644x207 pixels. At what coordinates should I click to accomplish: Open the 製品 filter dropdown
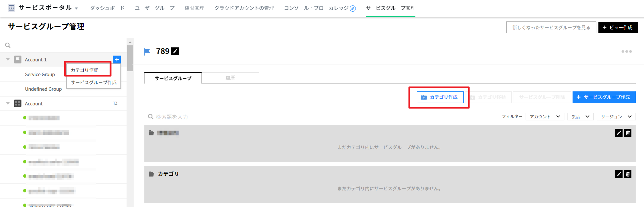point(580,117)
